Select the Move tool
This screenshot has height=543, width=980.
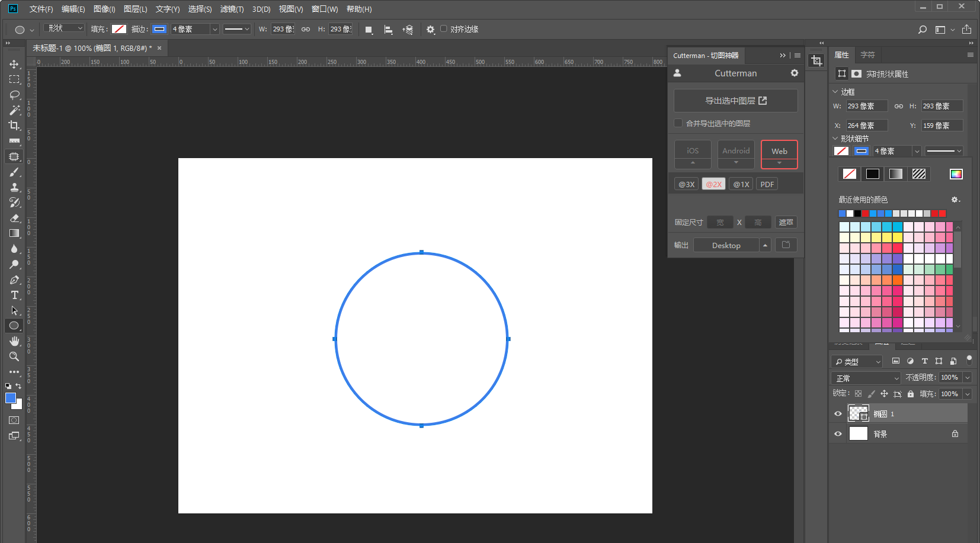click(x=14, y=64)
